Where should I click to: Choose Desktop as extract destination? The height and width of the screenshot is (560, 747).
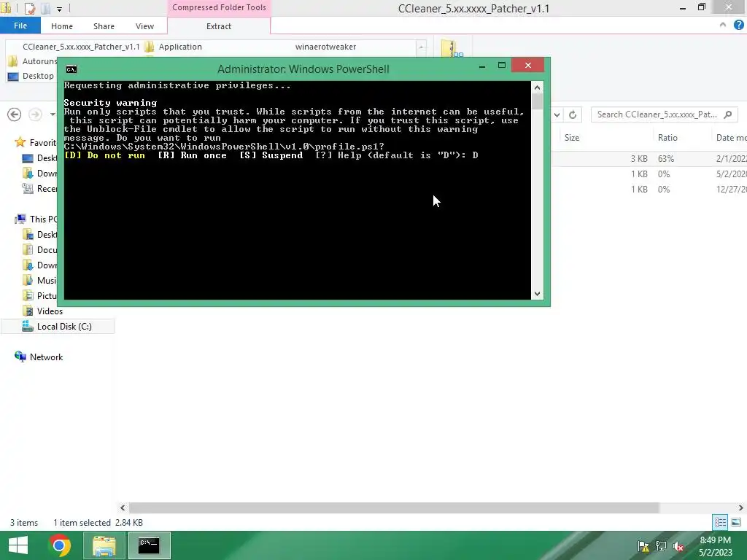(31, 76)
